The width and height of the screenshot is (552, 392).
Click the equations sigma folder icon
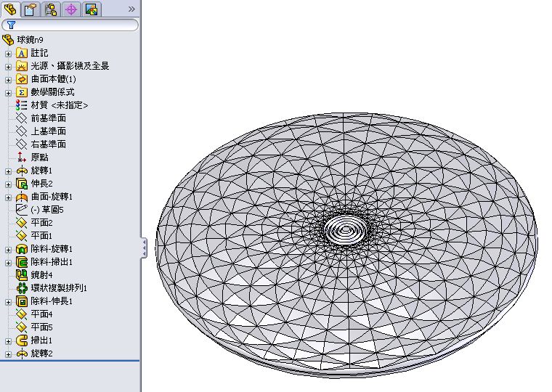(22, 92)
